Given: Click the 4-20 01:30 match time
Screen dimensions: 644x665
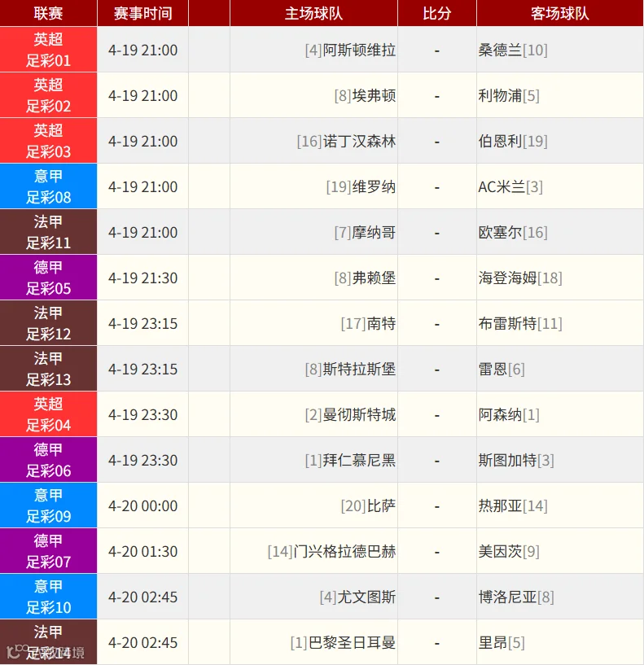Looking at the screenshot, I should click(x=143, y=551).
